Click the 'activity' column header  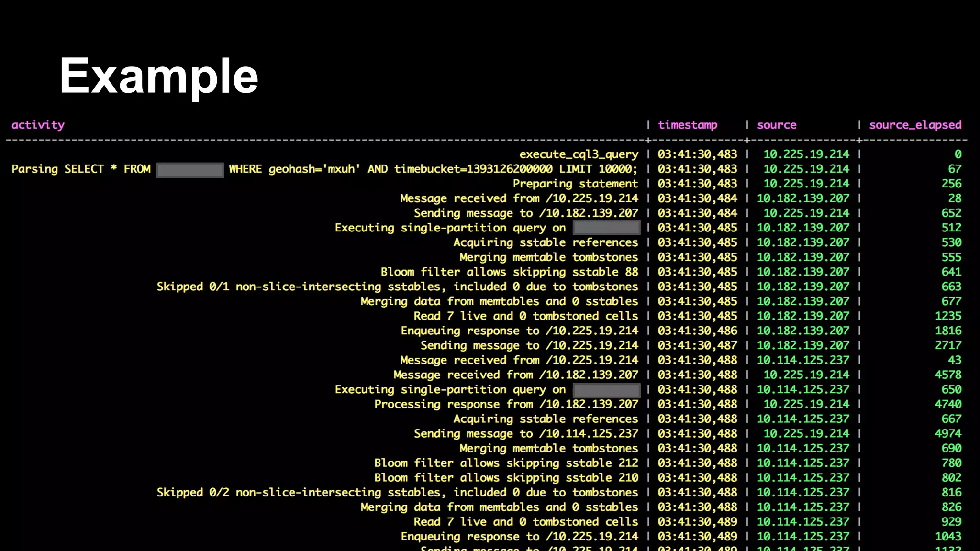pos(38,125)
